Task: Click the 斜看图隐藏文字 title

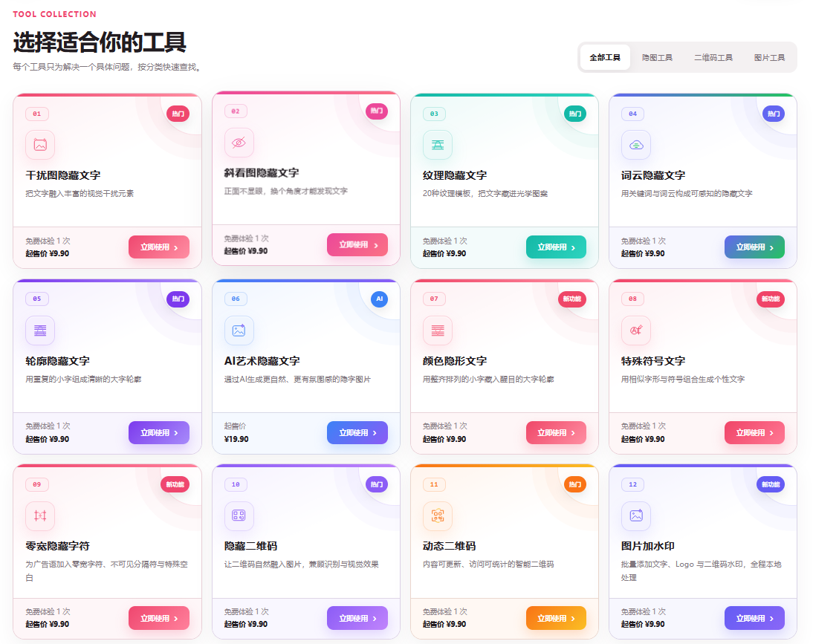Action: (x=262, y=172)
